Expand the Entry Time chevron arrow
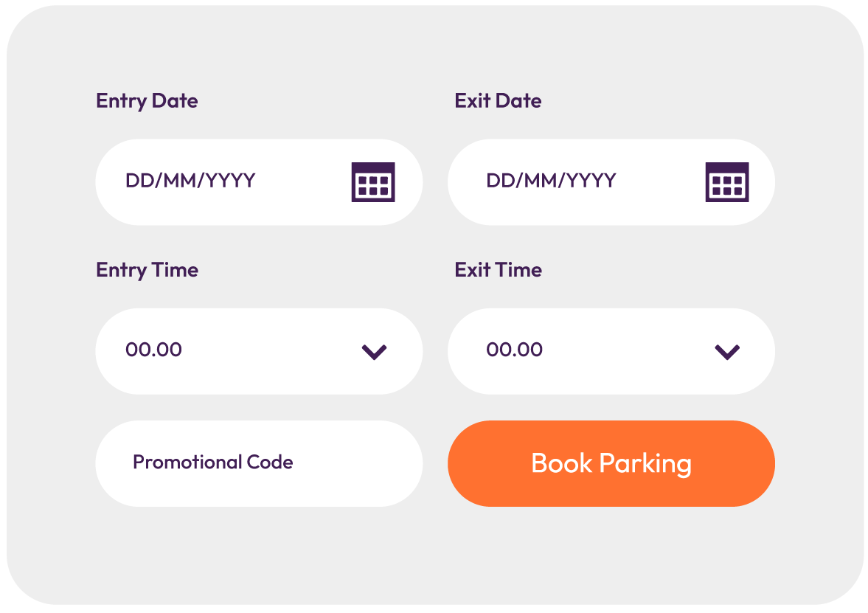This screenshot has width=868, height=613. [x=374, y=352]
